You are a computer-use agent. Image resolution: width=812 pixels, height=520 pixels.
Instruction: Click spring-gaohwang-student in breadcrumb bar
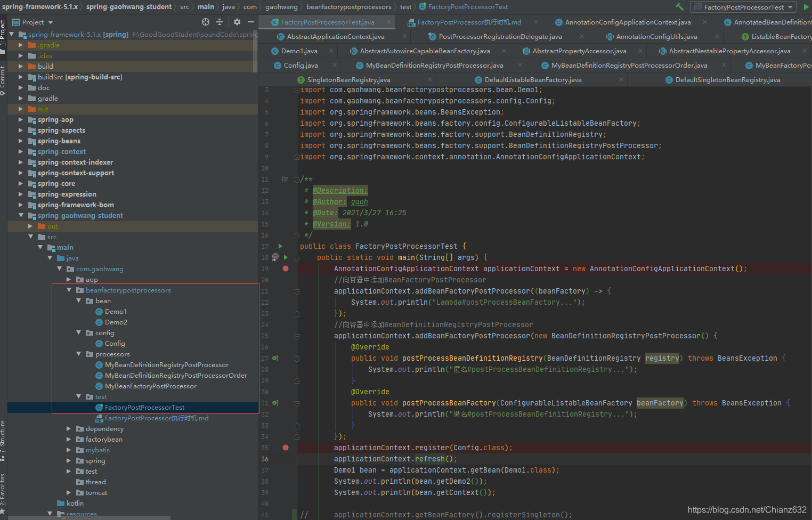(129, 6)
